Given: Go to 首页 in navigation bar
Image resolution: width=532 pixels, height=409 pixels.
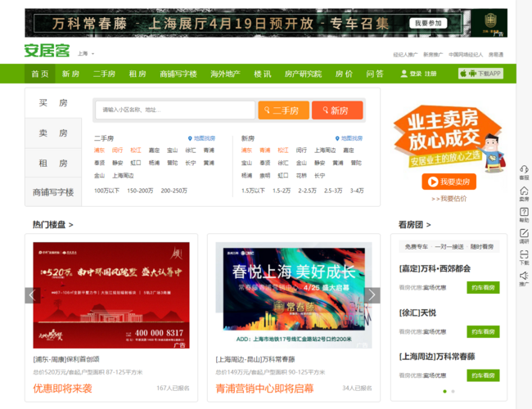Looking at the screenshot, I should click(40, 74).
